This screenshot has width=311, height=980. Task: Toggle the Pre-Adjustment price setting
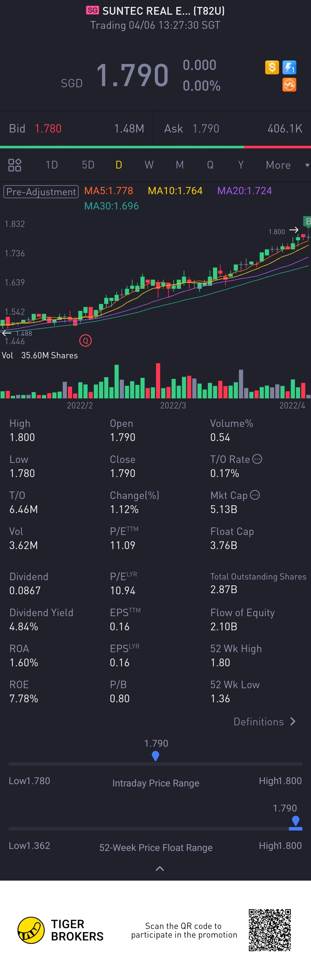(41, 192)
